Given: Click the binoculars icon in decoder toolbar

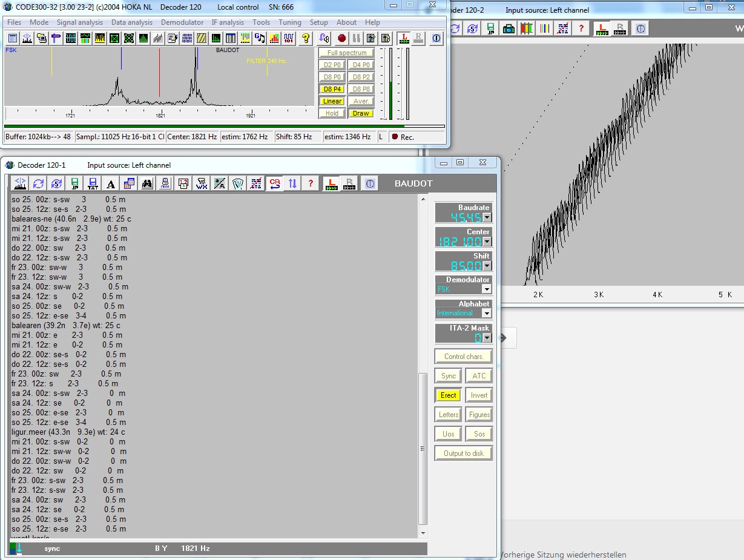Looking at the screenshot, I should coord(147,183).
